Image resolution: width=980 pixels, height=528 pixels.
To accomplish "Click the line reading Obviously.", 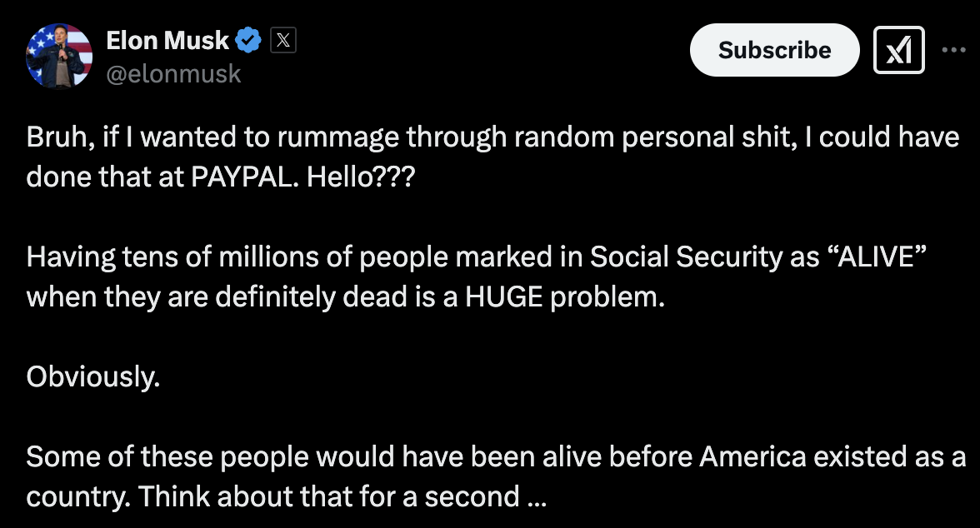I will tap(92, 376).
